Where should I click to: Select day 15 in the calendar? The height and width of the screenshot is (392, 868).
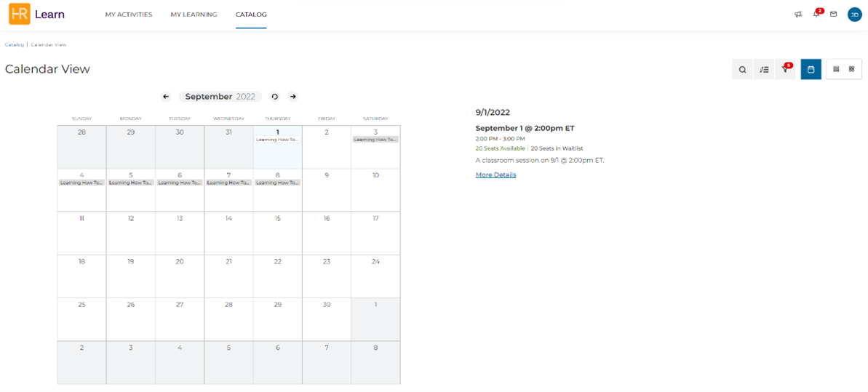(278, 233)
